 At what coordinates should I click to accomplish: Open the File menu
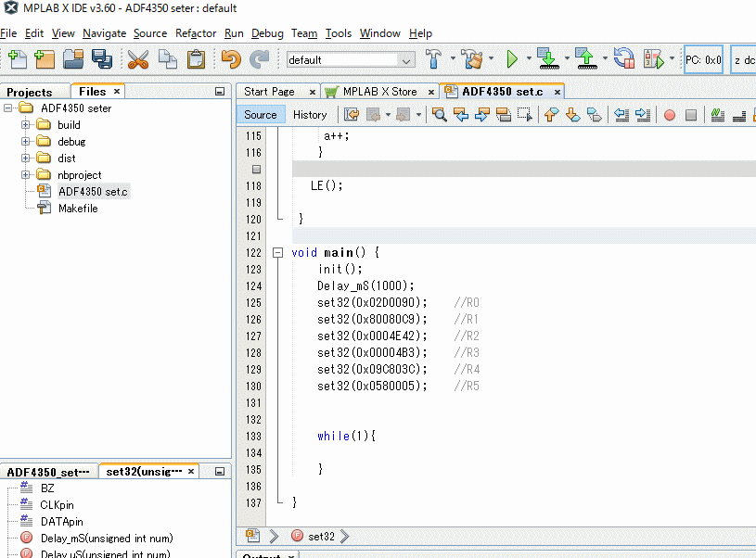click(8, 33)
